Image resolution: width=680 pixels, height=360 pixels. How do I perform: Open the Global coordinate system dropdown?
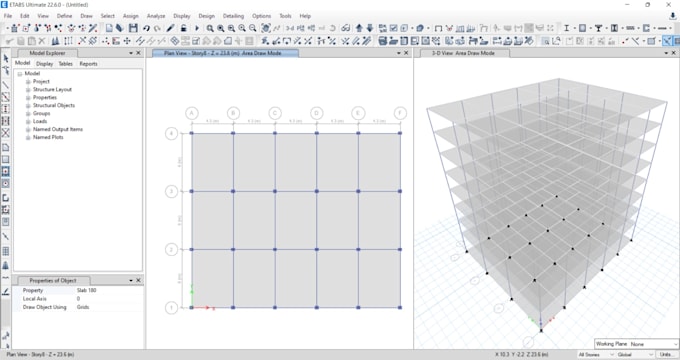tap(651, 355)
